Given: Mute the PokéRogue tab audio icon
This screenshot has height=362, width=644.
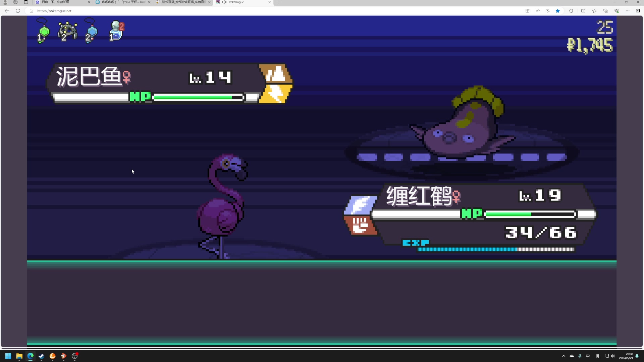Looking at the screenshot, I should (224, 2).
